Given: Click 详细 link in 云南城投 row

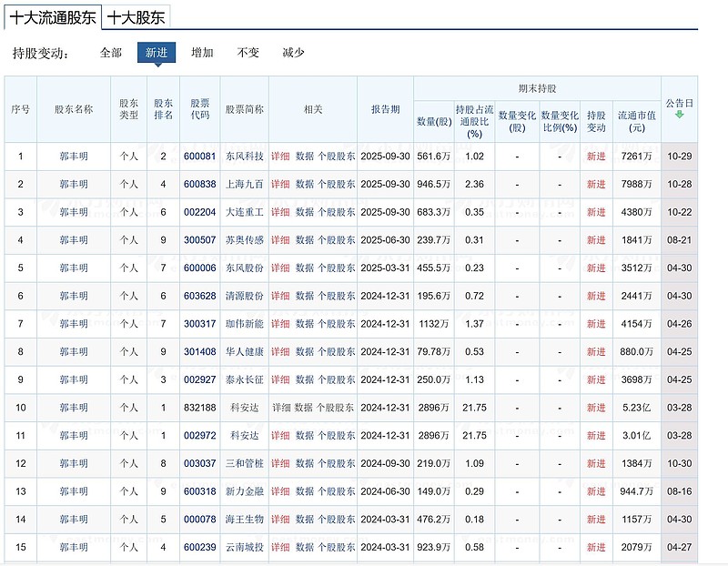Looking at the screenshot, I should tap(280, 547).
